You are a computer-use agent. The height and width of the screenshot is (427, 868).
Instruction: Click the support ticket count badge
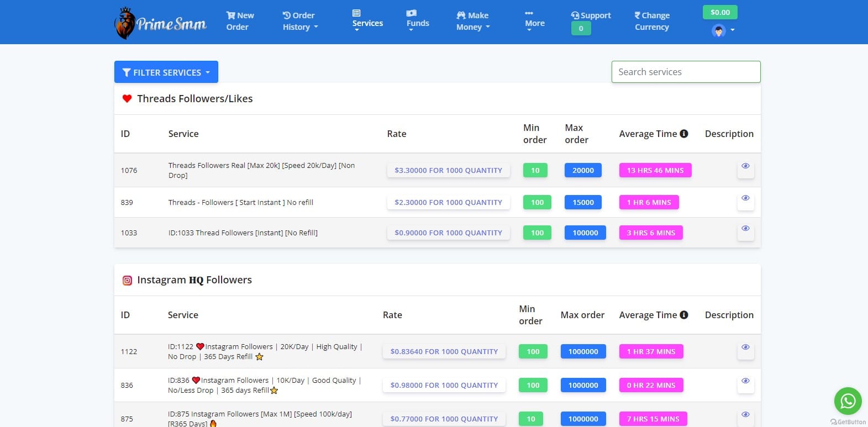pos(581,29)
